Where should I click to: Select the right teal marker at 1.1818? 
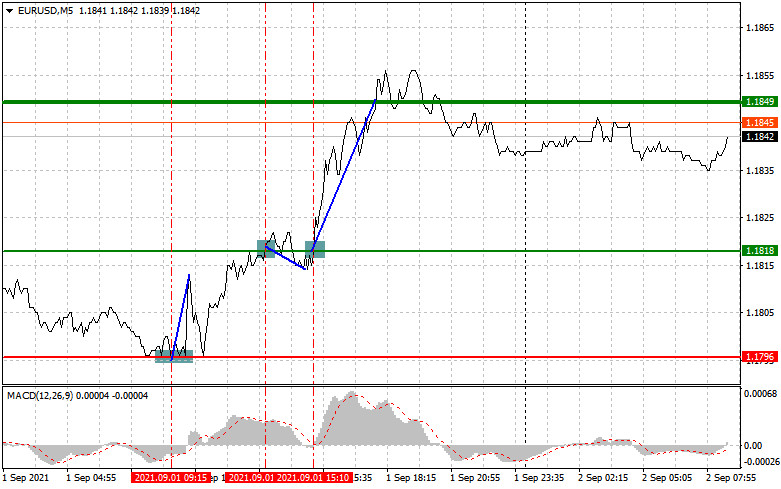click(x=315, y=250)
